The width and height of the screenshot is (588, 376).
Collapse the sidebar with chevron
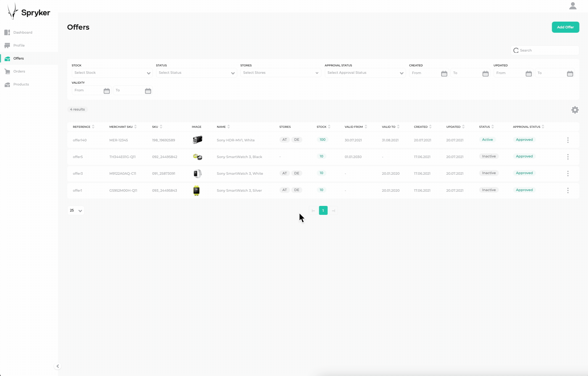[x=58, y=366]
